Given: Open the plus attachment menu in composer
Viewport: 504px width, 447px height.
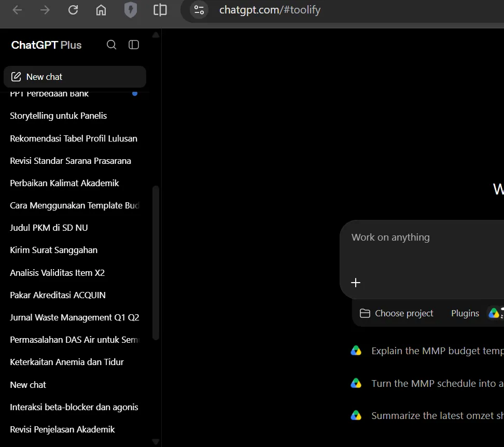Looking at the screenshot, I should click(x=356, y=283).
